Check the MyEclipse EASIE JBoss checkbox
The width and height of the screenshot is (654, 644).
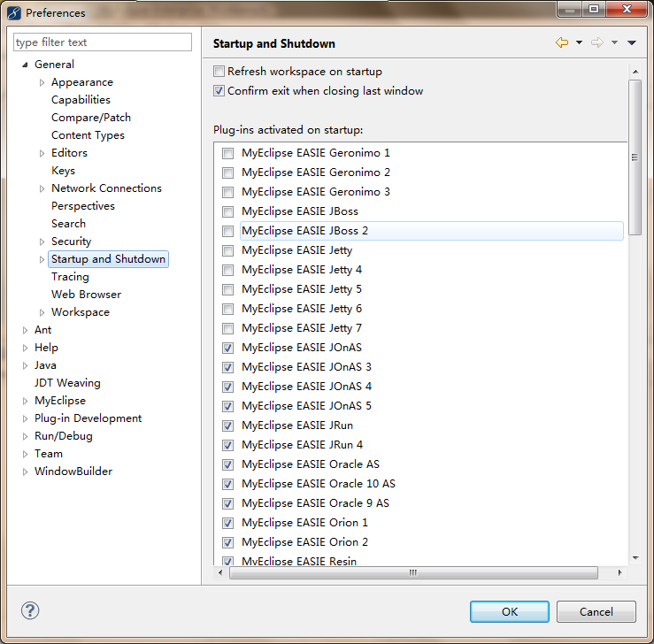click(x=227, y=211)
